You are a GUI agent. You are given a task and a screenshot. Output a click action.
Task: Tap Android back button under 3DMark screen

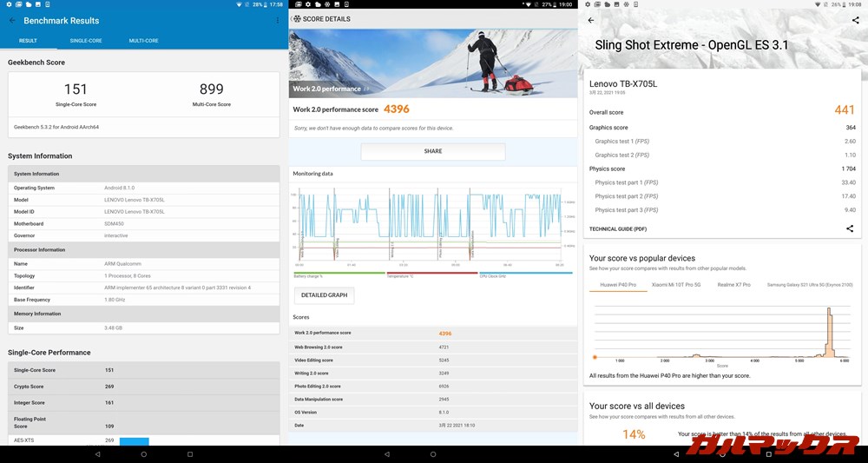click(x=676, y=454)
